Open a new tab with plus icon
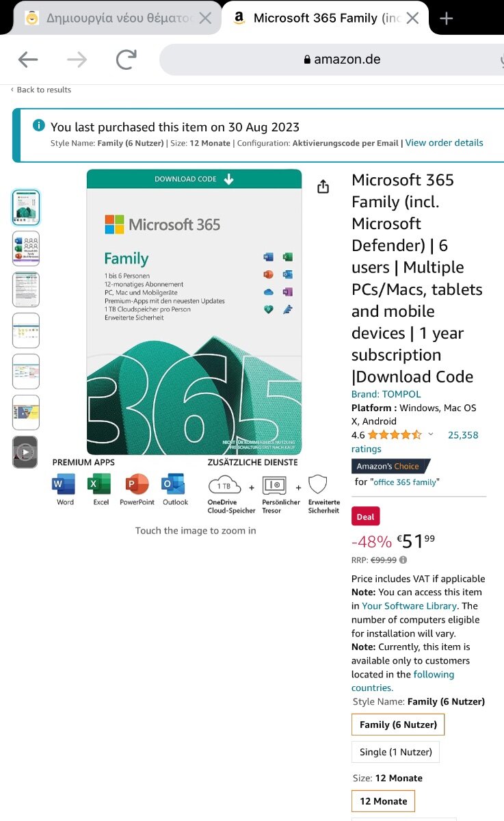This screenshot has height=821, width=504. pyautogui.click(x=447, y=18)
